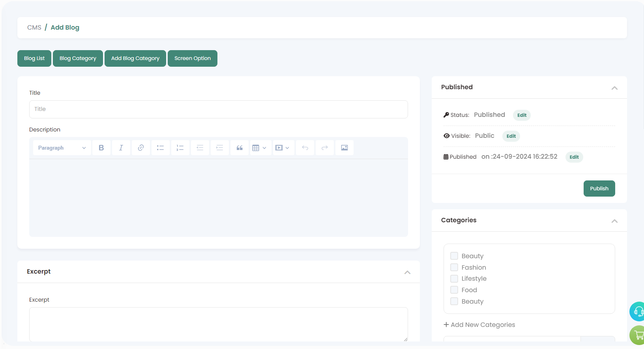Viewport: 644px width, 349px height.
Task: Enable the Lifestyle category checkbox
Action: click(454, 279)
